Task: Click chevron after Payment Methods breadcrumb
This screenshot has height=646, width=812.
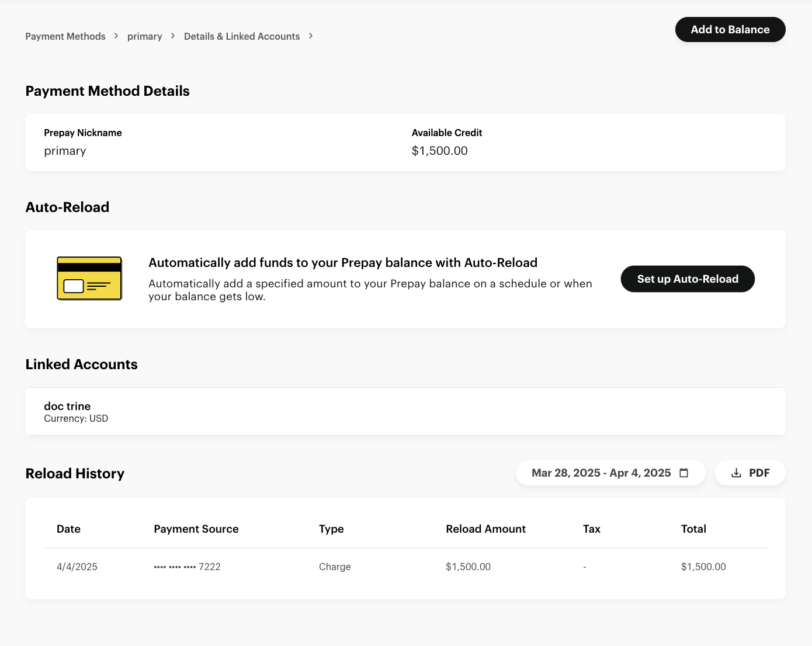Action: 116,36
